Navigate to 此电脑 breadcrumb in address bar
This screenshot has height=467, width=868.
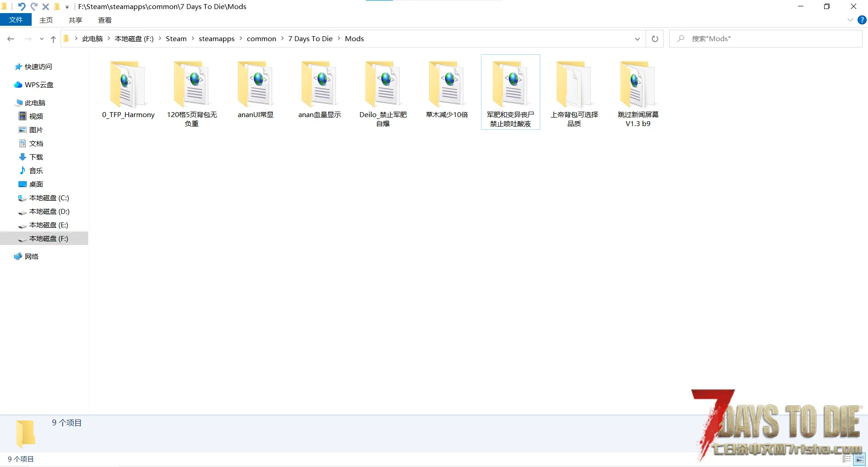[x=92, y=38]
